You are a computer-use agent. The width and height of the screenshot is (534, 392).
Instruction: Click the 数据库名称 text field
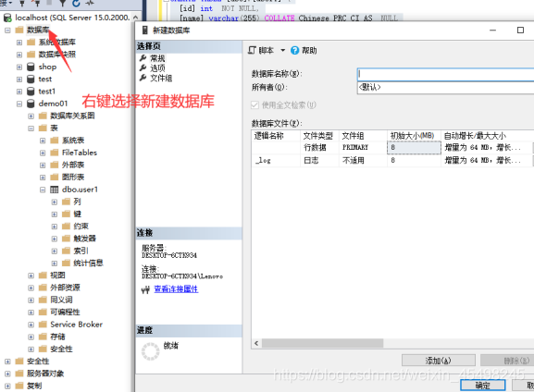point(445,74)
